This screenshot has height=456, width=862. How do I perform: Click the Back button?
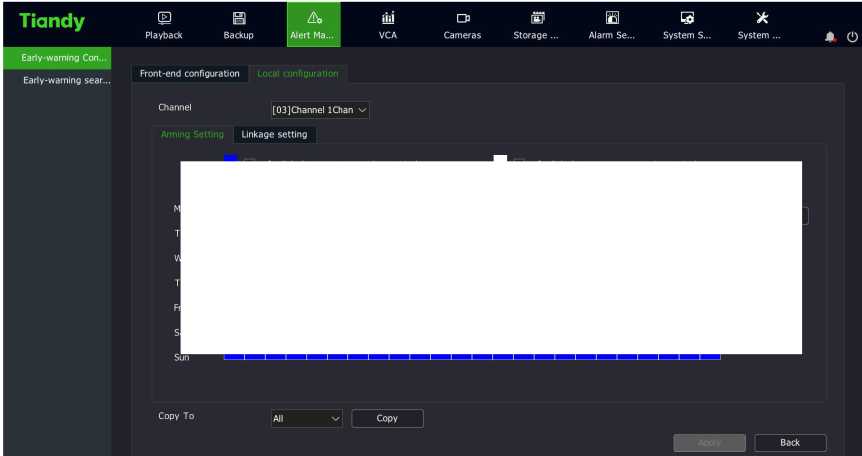click(790, 443)
